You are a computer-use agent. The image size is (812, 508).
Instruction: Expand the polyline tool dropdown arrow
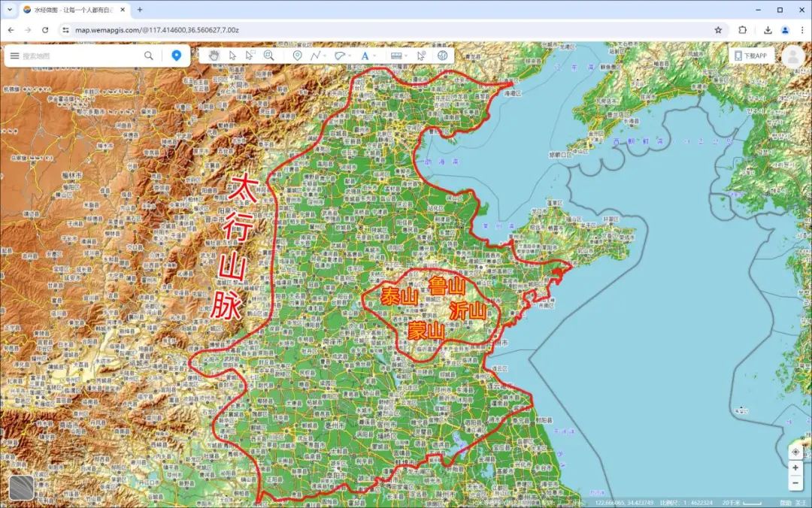[x=325, y=56]
